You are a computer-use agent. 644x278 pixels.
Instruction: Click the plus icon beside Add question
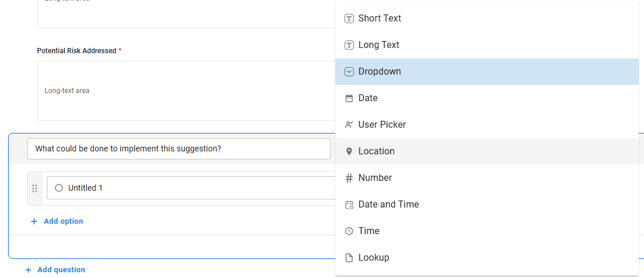point(28,270)
